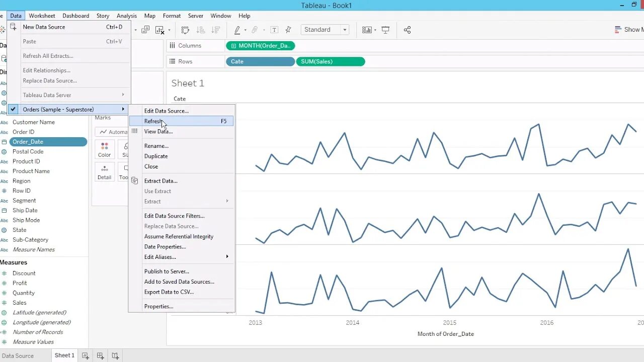Select Refresh from the data source submenu
The image size is (644, 362).
[x=181, y=121]
